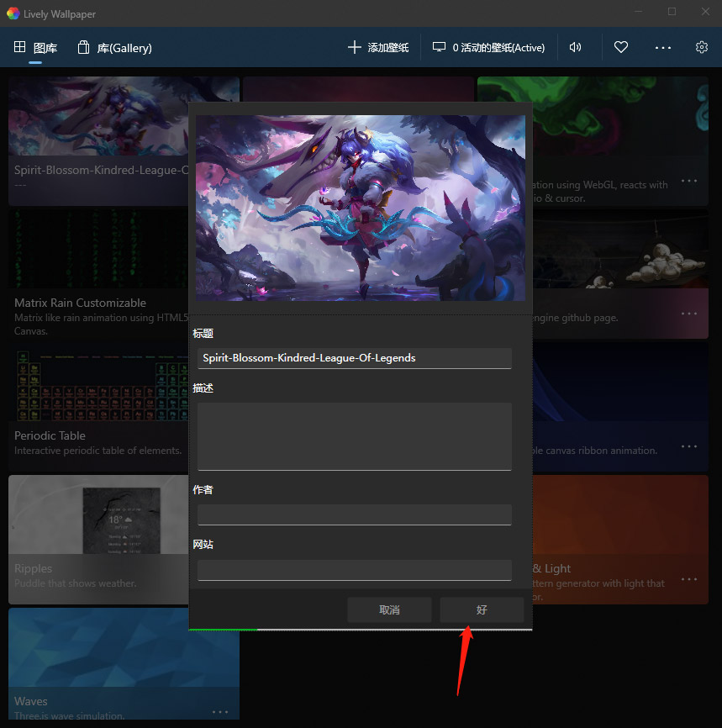Open three-dot menu on canvas ribbon animation card
This screenshot has height=728, width=722.
[689, 446]
